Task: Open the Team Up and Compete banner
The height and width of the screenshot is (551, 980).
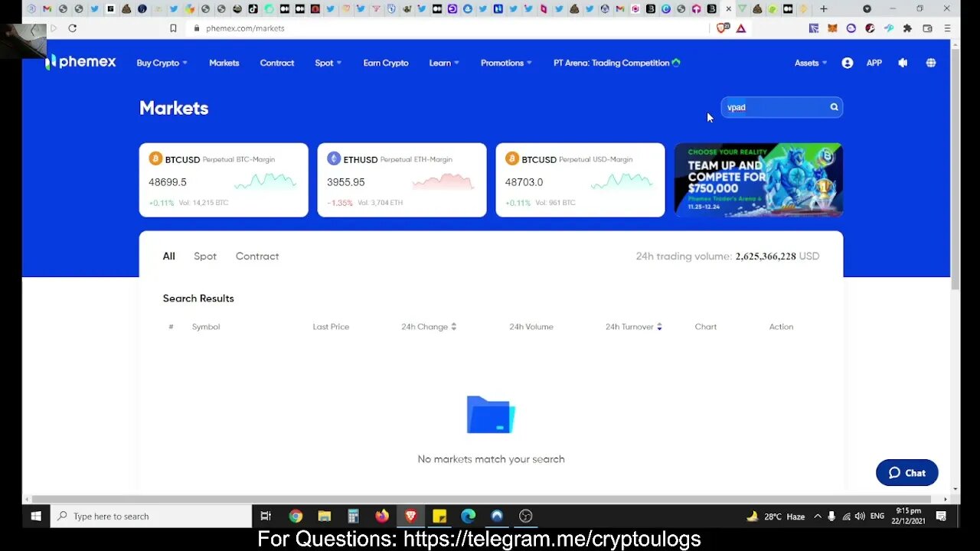Action: click(x=759, y=180)
